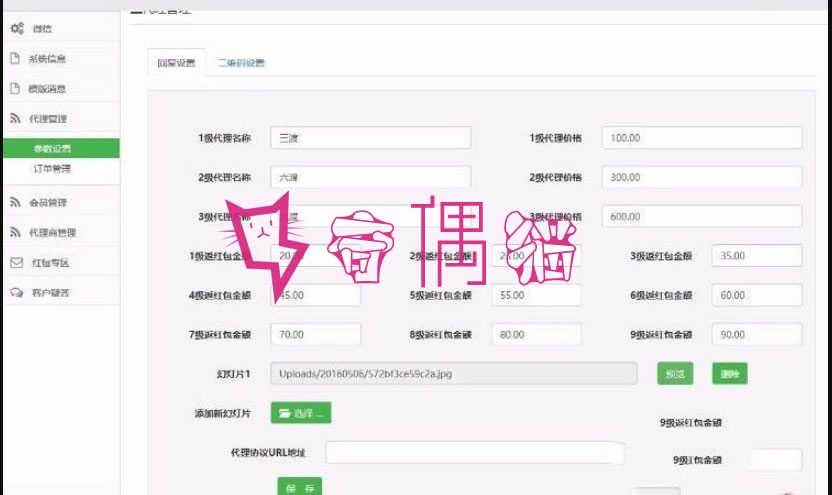Select the 参数设置 submenu item
The image size is (832, 495).
click(x=62, y=148)
